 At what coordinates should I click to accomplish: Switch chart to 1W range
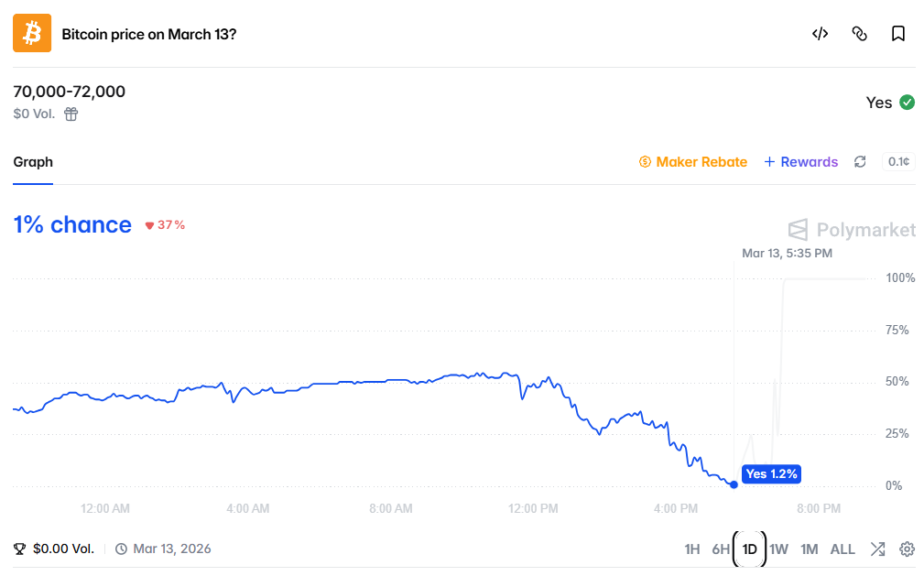tap(778, 549)
